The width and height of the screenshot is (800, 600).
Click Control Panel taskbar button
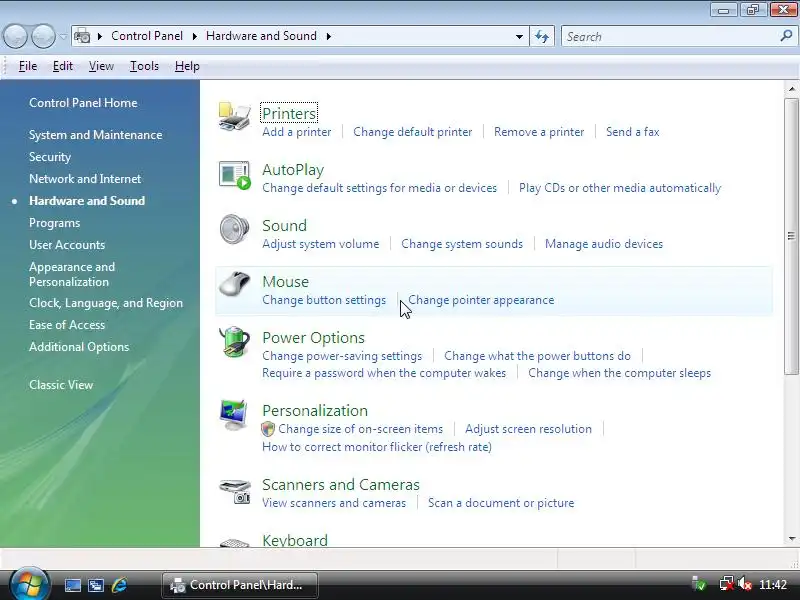click(240, 585)
